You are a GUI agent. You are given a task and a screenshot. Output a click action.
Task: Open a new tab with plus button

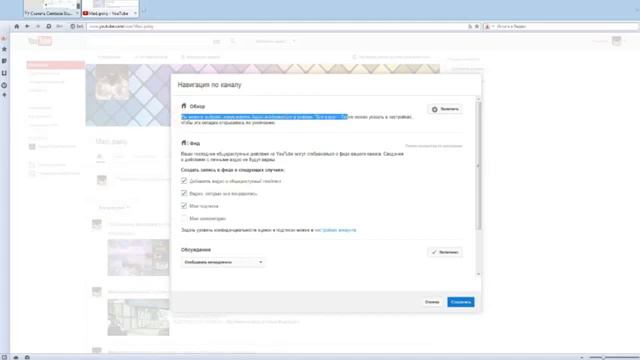click(x=143, y=12)
